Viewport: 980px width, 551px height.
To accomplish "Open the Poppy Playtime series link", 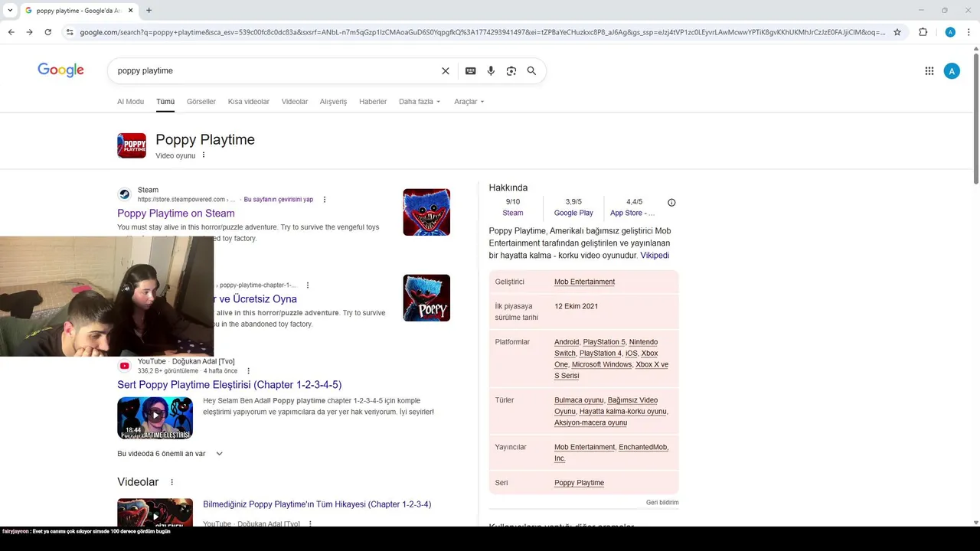I will tap(579, 483).
